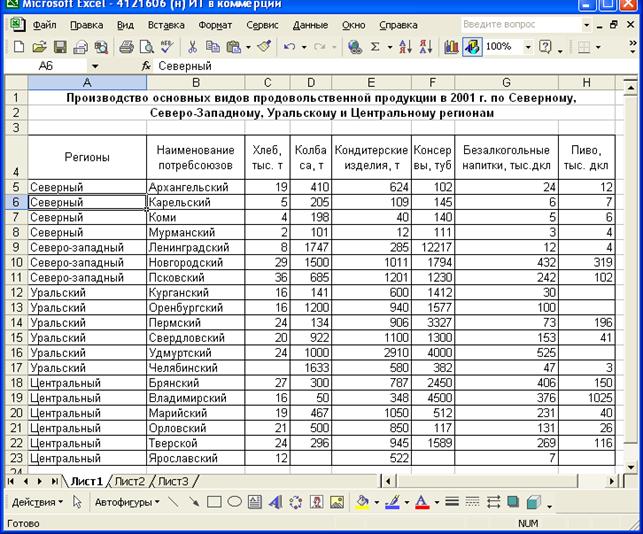This screenshot has width=643, height=534.
Task: Select the Rectangle drawing tool
Action: click(213, 502)
